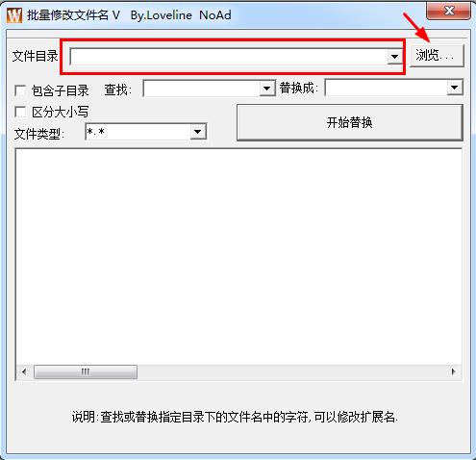The image size is (476, 460).
Task: Click inside the 文件目录 directory text field
Action: pos(229,57)
